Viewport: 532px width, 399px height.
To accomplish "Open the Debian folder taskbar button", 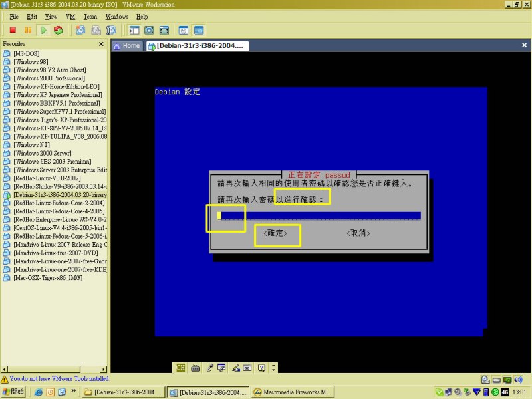I will pyautogui.click(x=124, y=392).
